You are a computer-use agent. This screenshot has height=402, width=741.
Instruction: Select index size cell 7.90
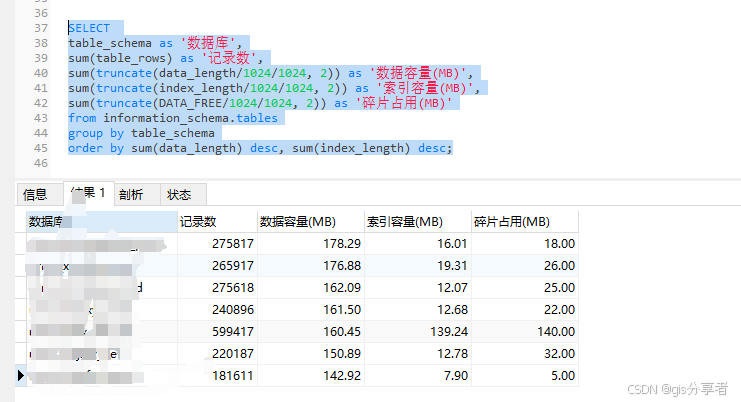(x=418, y=376)
